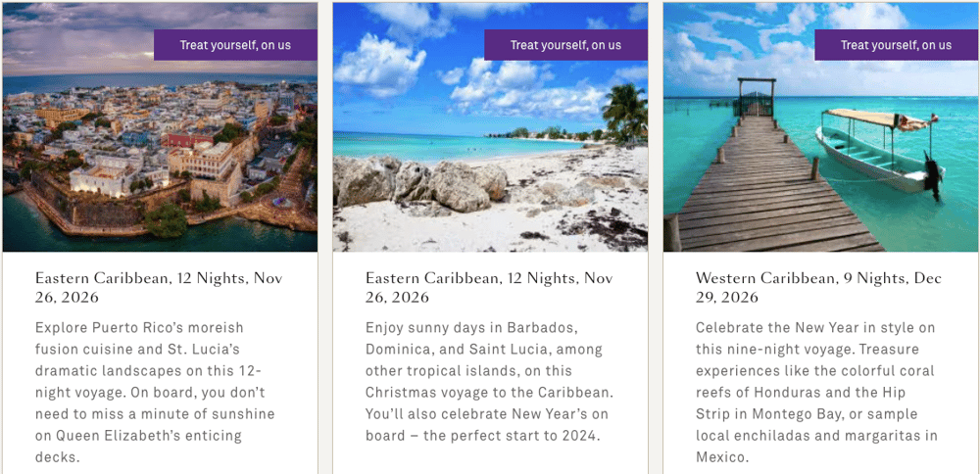Screen dimensions: 980x474
Task: Click 'Treat yourself, on us' badge on city photo
Action: [x=235, y=45]
